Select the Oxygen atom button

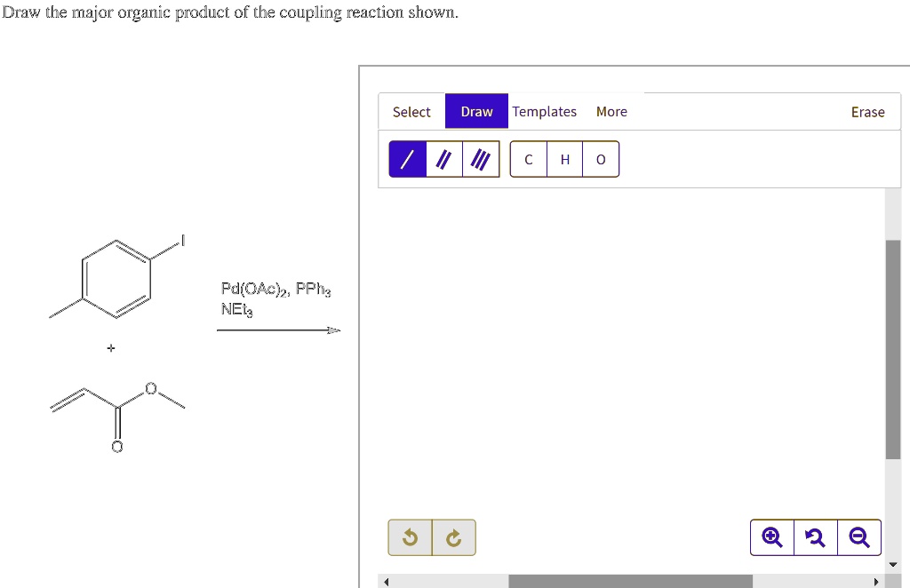(x=600, y=159)
